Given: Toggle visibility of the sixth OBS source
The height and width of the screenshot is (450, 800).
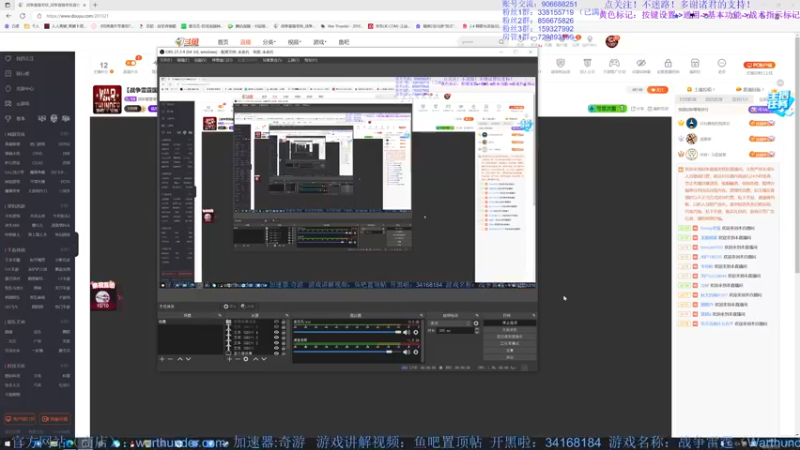Looking at the screenshot, I should click(x=277, y=348).
